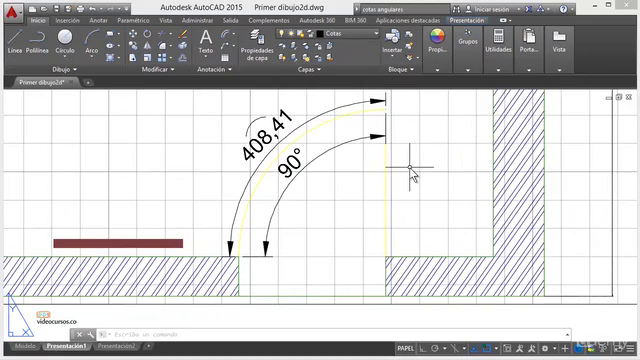640x360 pixels.
Task: Close the command line with X
Action: [79, 335]
